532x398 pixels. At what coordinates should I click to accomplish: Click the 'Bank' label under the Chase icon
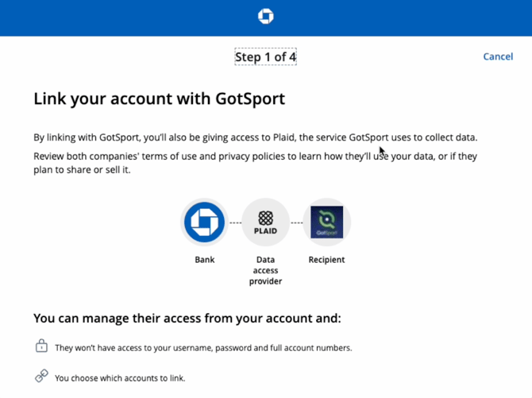click(x=205, y=260)
